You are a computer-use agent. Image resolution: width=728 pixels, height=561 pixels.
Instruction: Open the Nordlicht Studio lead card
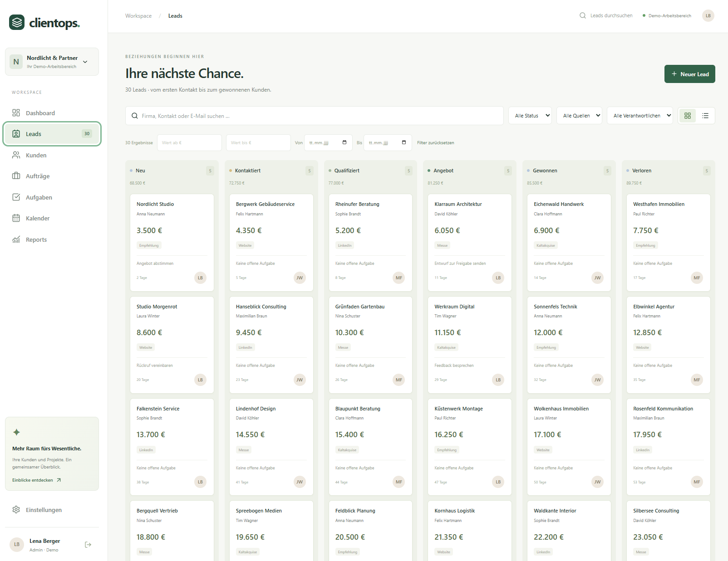[172, 243]
